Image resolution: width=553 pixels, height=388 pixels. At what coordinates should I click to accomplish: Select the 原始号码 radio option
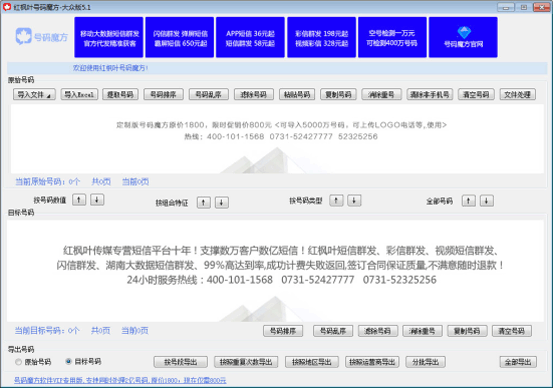pyautogui.click(x=18, y=362)
